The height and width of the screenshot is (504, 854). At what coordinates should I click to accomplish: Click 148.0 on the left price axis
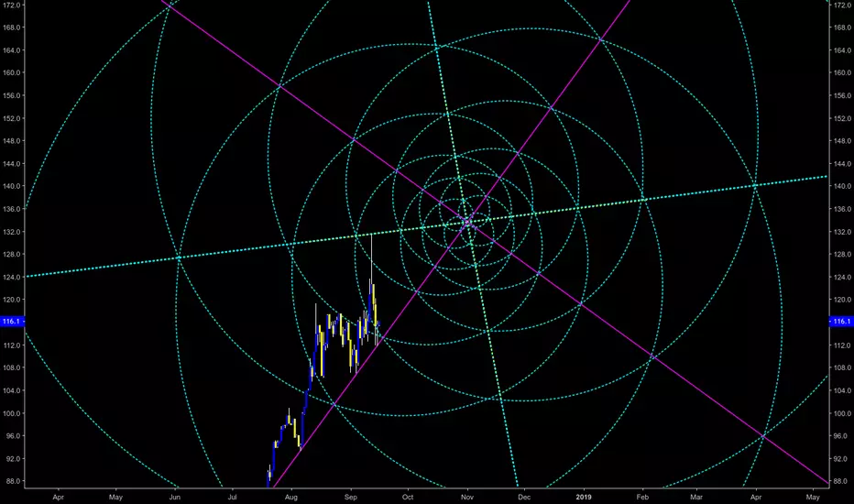coord(12,140)
